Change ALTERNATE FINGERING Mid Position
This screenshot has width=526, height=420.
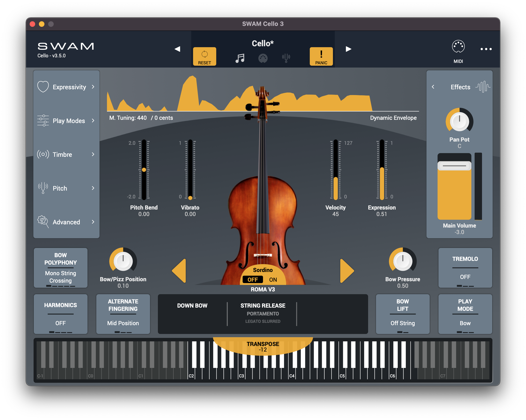click(123, 314)
